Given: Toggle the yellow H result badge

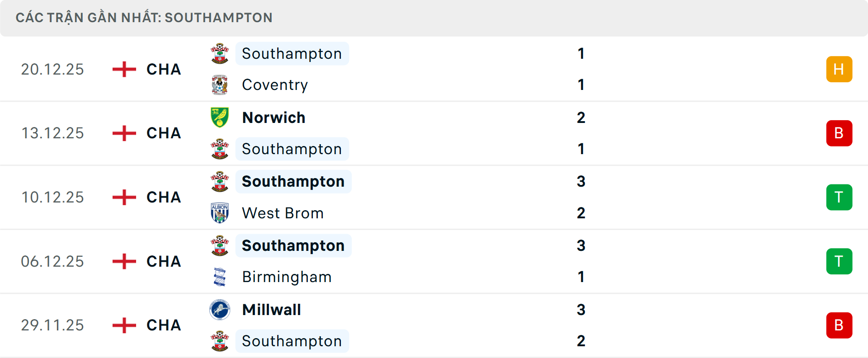Looking at the screenshot, I should pos(840,69).
